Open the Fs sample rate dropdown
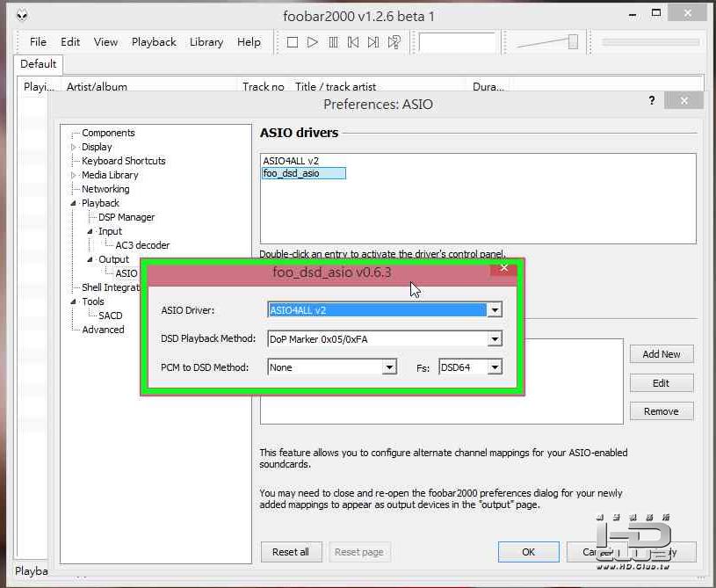716x588 pixels. [x=495, y=367]
